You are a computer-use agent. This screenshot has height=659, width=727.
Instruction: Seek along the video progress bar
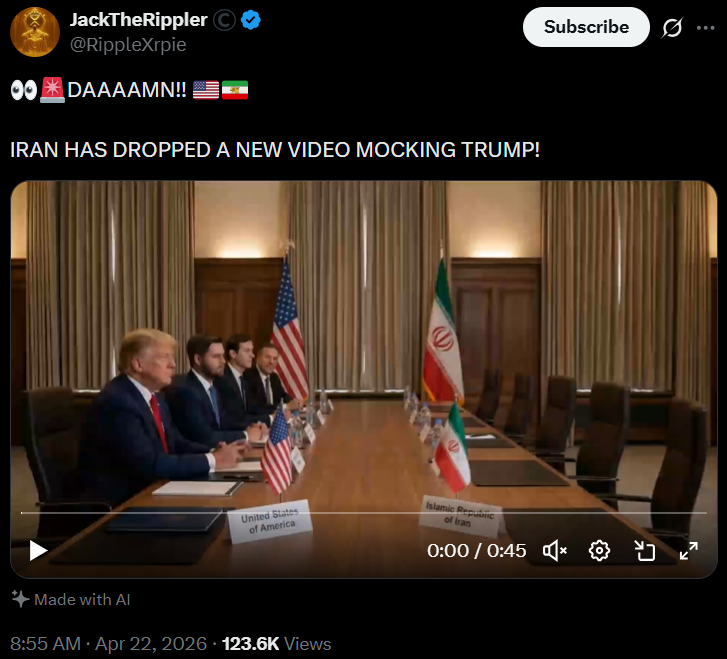(x=364, y=513)
